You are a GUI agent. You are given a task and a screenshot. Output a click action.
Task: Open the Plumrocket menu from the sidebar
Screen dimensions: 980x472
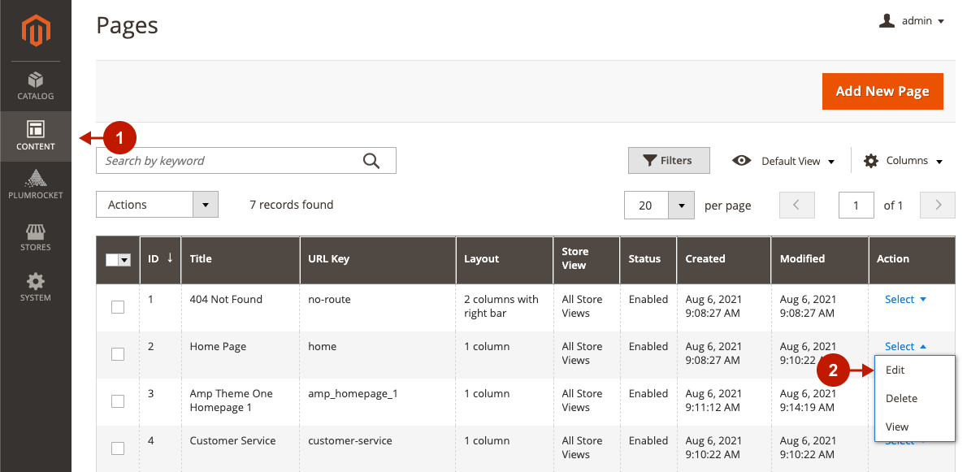(x=35, y=185)
